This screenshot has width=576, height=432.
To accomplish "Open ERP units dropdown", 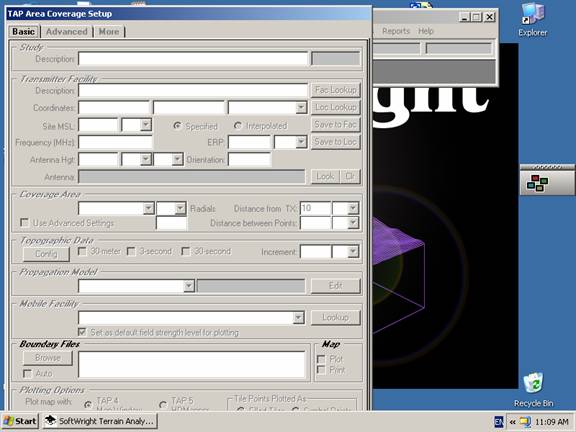I will coord(301,142).
